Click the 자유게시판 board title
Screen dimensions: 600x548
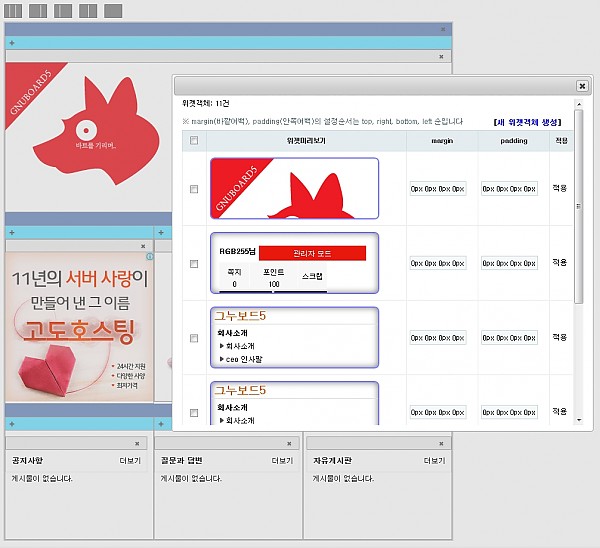pyautogui.click(x=332, y=460)
